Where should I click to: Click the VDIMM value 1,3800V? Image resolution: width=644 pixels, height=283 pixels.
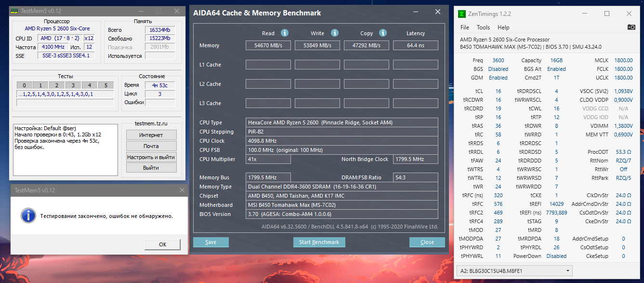624,126
